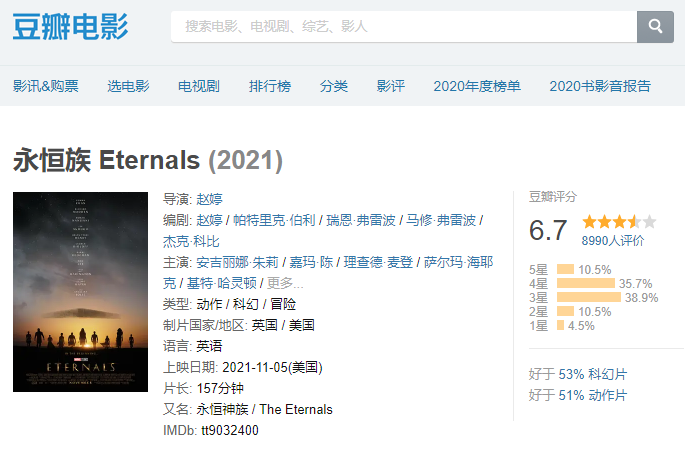Expand the cast list with 更多...
The height and width of the screenshot is (457, 685).
(x=285, y=283)
